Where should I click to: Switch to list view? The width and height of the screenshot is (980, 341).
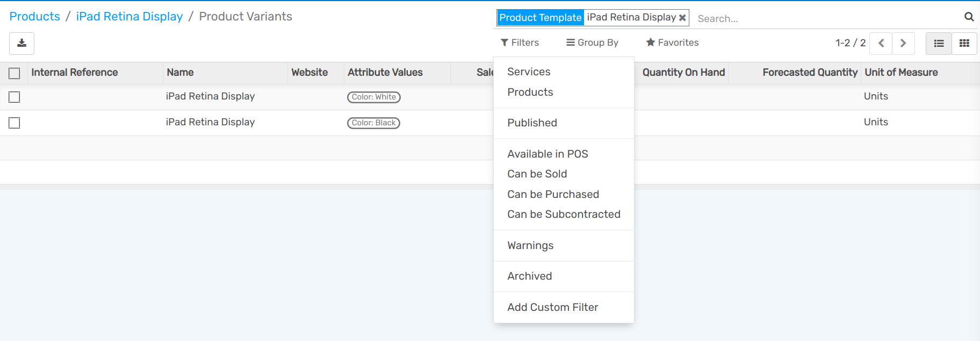coord(939,43)
